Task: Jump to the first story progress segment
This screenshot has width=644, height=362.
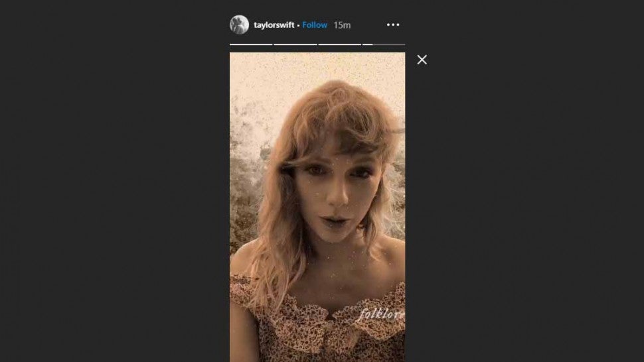Action: point(251,44)
